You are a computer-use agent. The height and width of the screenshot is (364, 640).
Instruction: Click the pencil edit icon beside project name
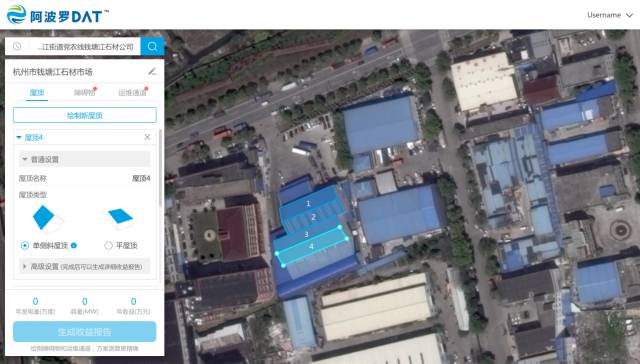152,72
